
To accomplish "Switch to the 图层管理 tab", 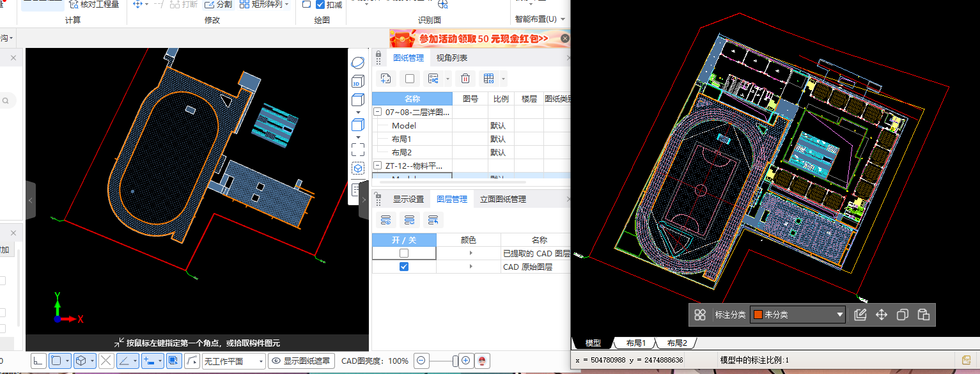I will click(x=452, y=199).
